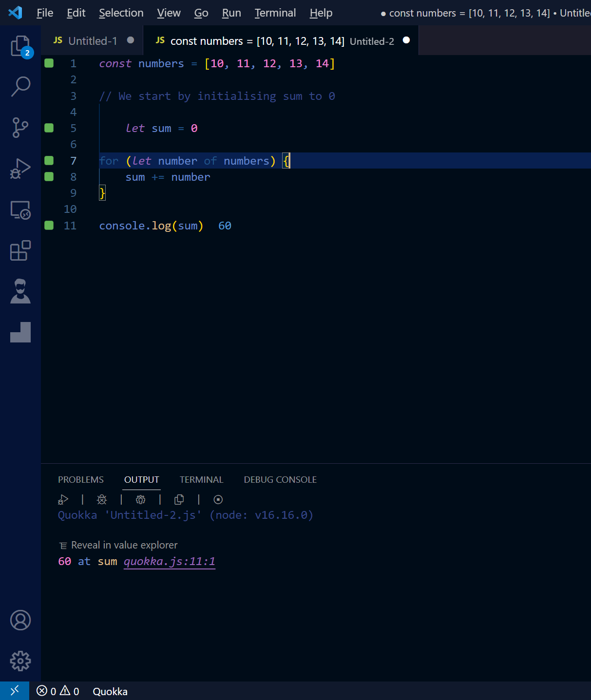Click the errors and warnings count in status bar
Image resolution: width=591 pixels, height=700 pixels.
coord(57,691)
